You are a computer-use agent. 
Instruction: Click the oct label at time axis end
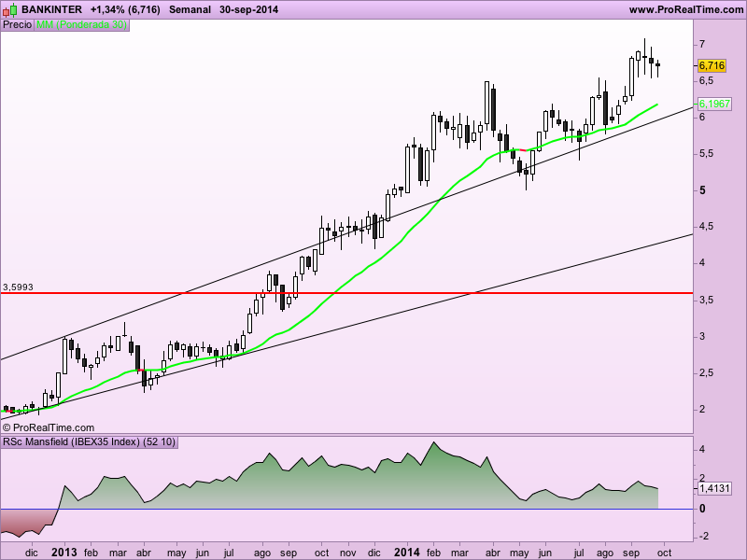click(664, 553)
